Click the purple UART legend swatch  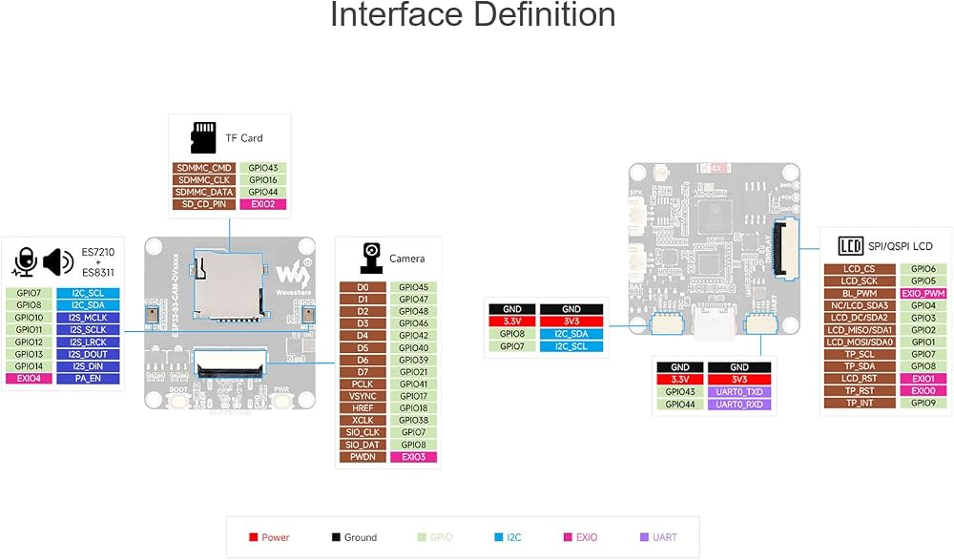pos(644,537)
